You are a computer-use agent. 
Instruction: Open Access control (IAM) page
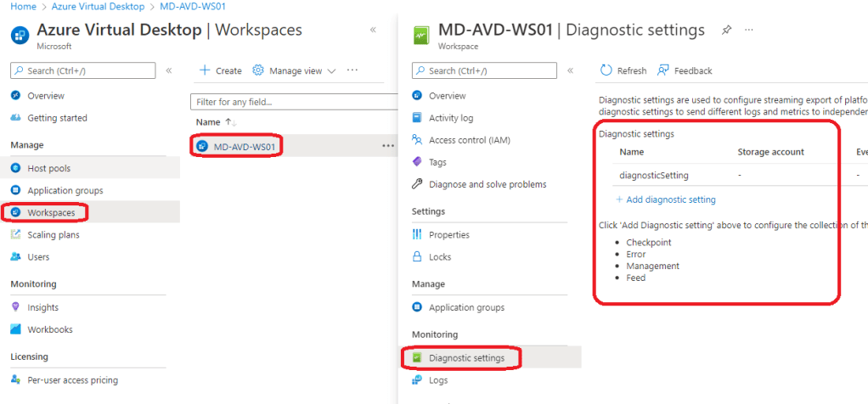[x=469, y=140]
